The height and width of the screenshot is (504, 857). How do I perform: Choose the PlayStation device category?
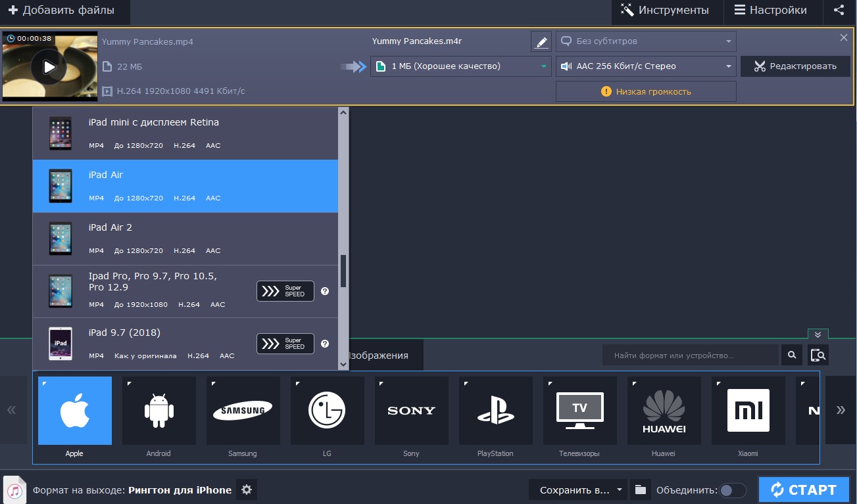coord(495,411)
